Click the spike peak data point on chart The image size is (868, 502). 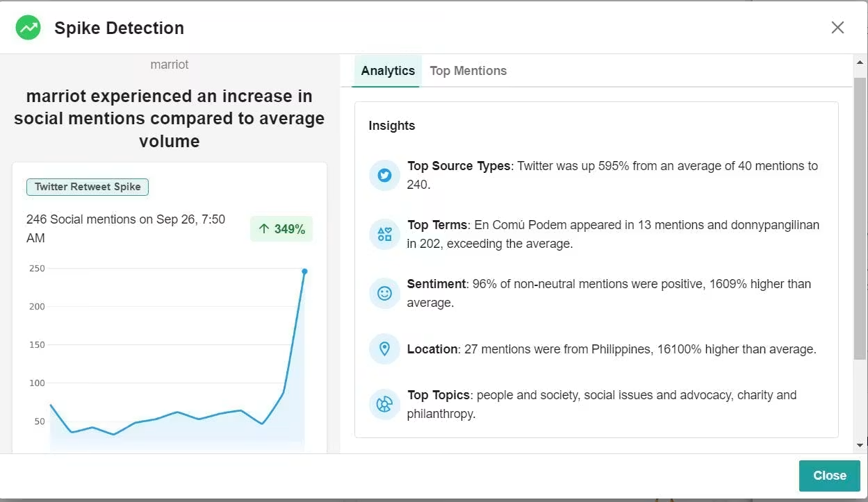point(304,271)
